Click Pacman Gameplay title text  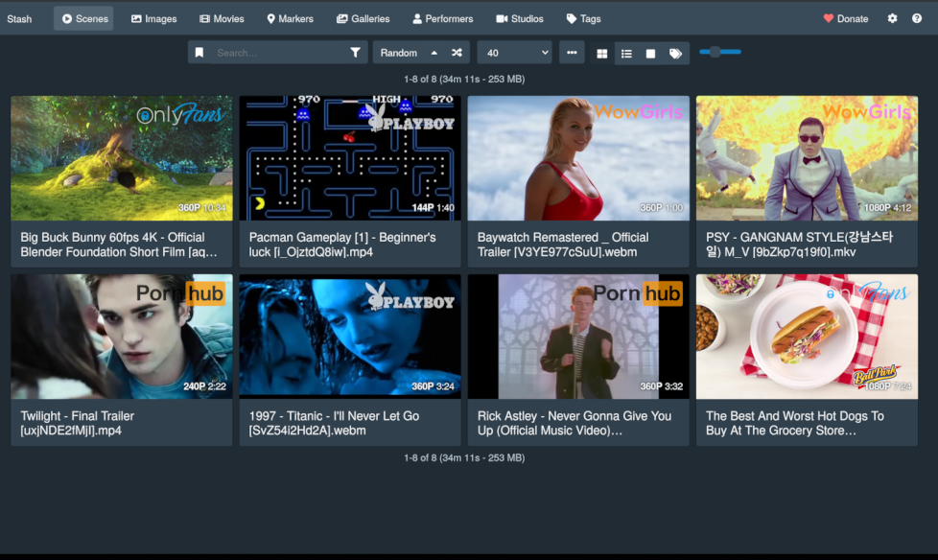tap(342, 245)
